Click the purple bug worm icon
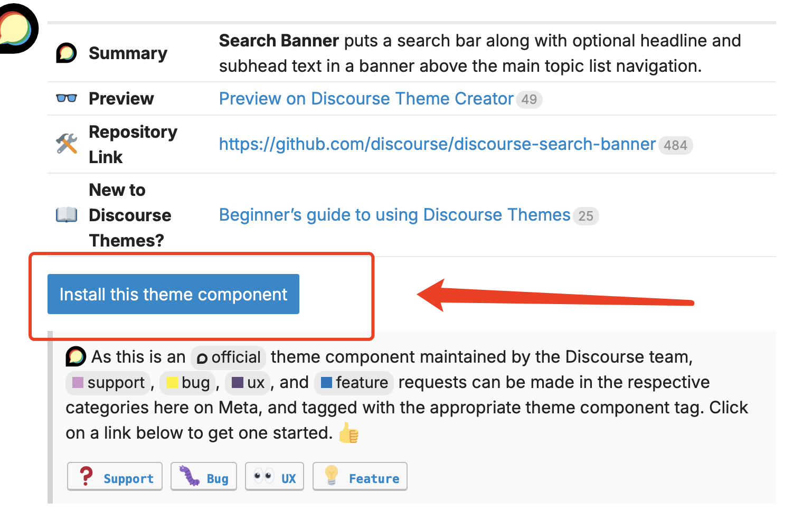812x511 pixels. 189,476
